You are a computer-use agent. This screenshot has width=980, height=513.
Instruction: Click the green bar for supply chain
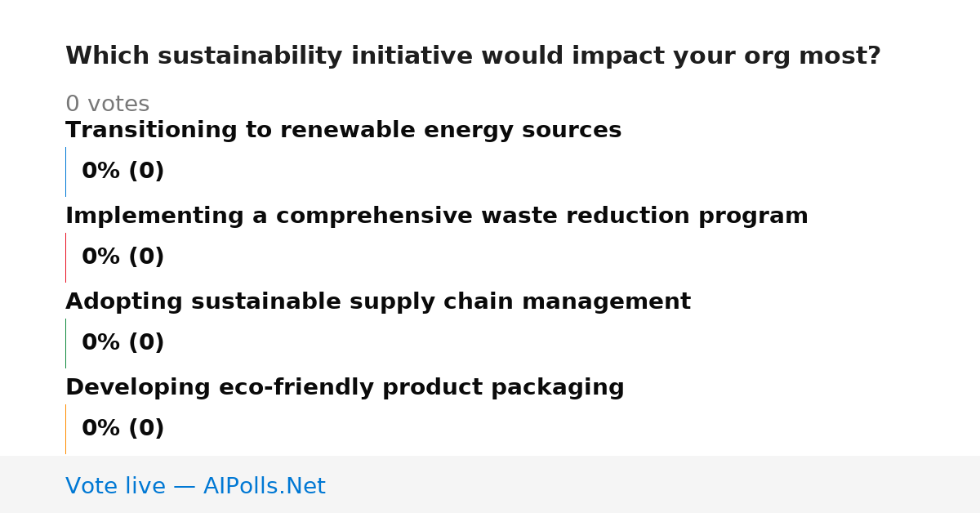65,343
